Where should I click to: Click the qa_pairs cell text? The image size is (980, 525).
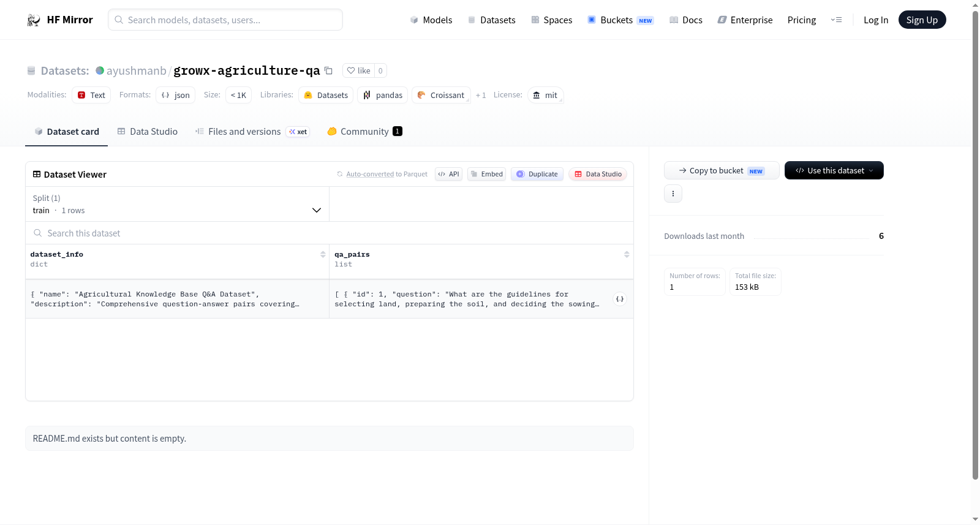pos(467,299)
